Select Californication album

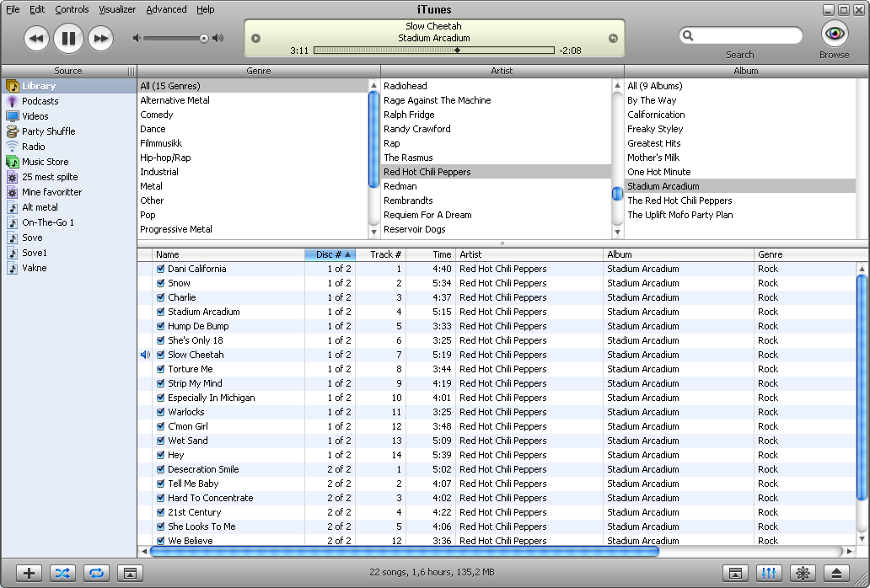pyautogui.click(x=740, y=115)
